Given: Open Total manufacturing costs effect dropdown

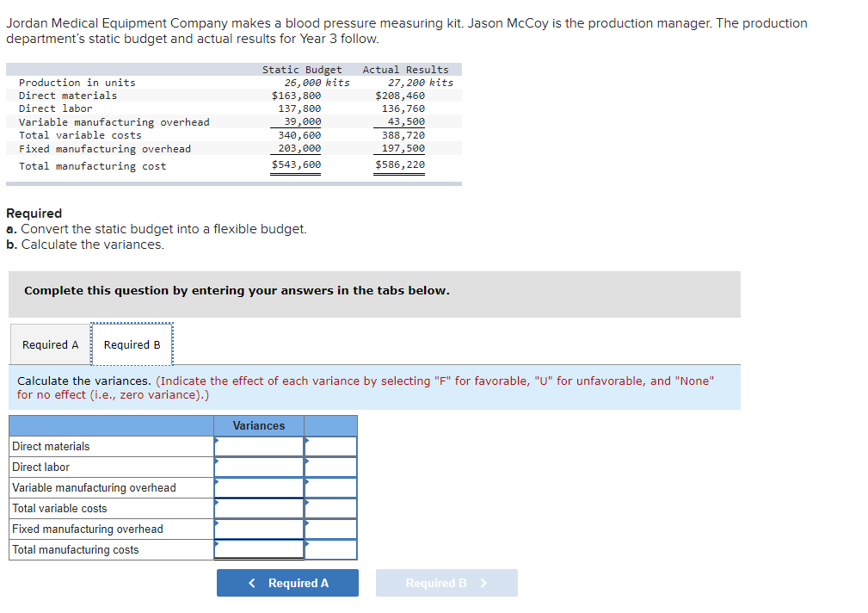Looking at the screenshot, I should click(x=330, y=549).
